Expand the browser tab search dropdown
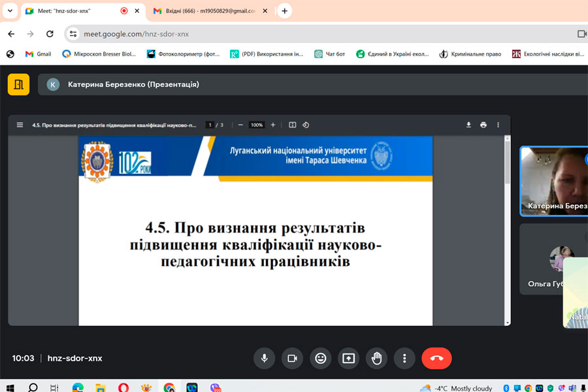Image resolution: width=588 pixels, height=392 pixels. [x=10, y=11]
